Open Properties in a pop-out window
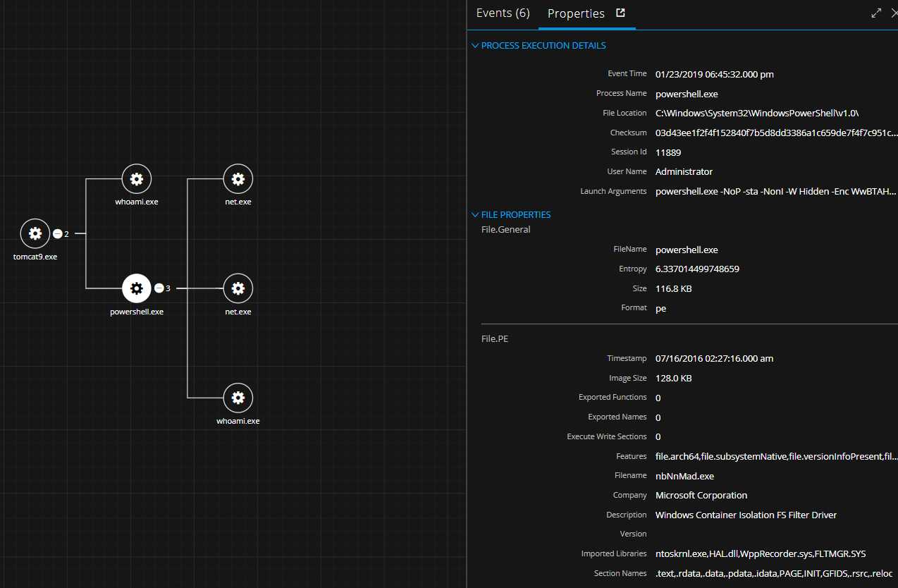The height and width of the screenshot is (588, 898). pos(620,13)
